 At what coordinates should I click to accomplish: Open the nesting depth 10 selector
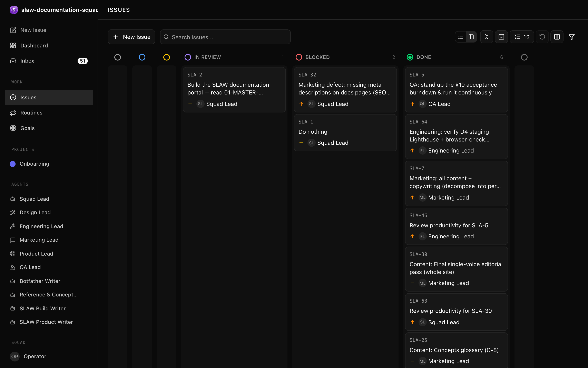tap(522, 37)
